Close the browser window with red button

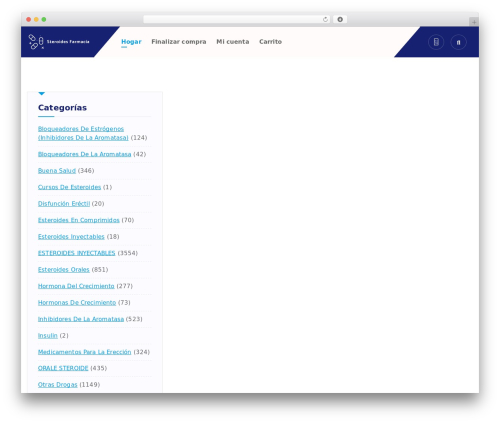(29, 19)
